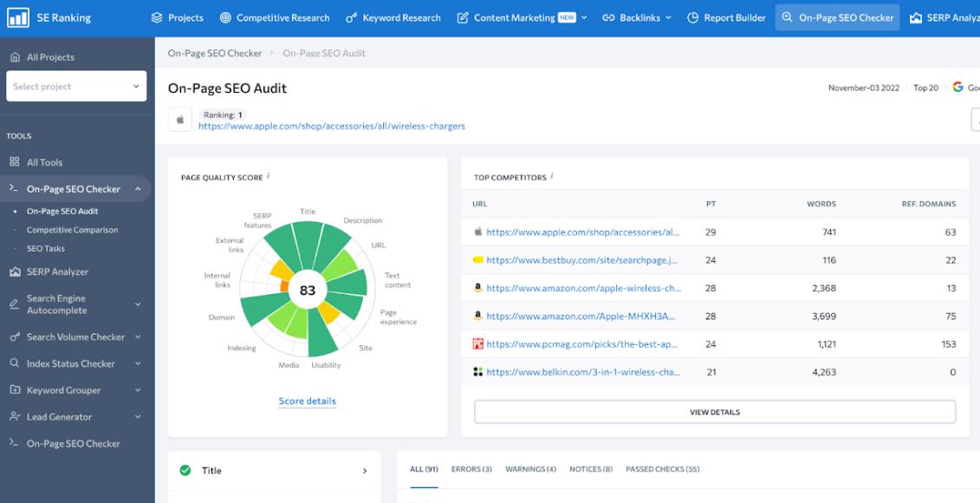Select the NOTICES (8) tab
980x503 pixels.
(x=591, y=469)
